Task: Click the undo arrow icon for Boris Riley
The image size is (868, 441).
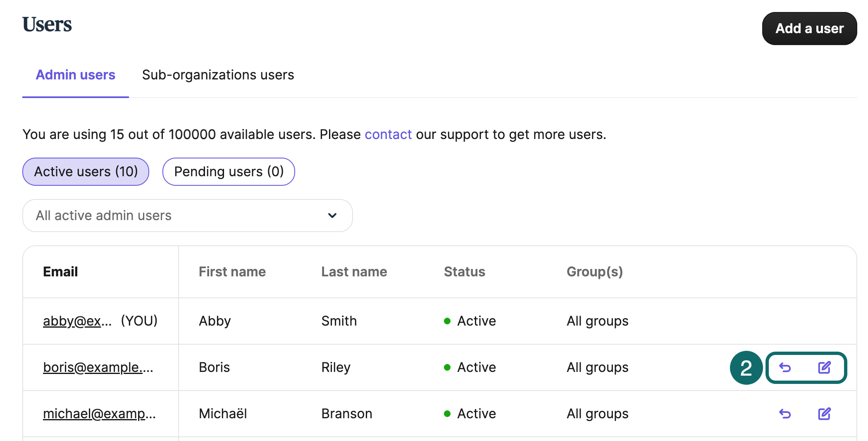Action: (785, 367)
